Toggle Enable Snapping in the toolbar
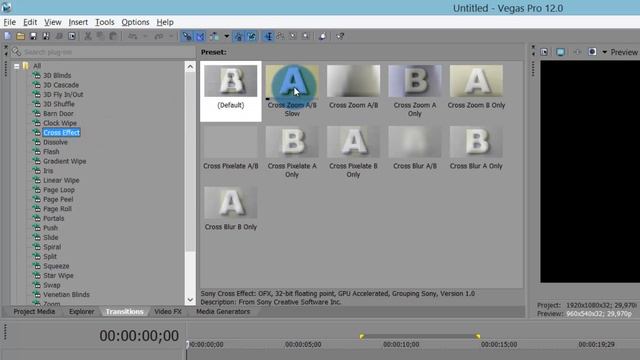Viewport: 640px width, 360px height. pyautogui.click(x=187, y=36)
